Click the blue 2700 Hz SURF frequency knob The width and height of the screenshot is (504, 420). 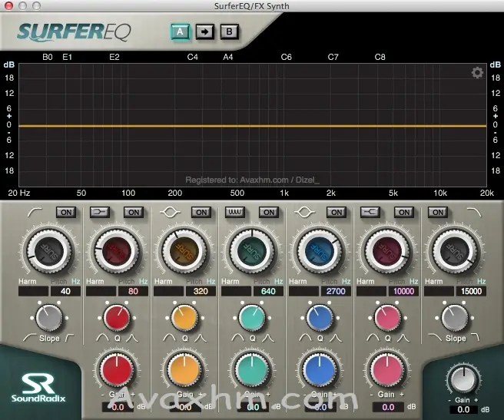coord(320,251)
